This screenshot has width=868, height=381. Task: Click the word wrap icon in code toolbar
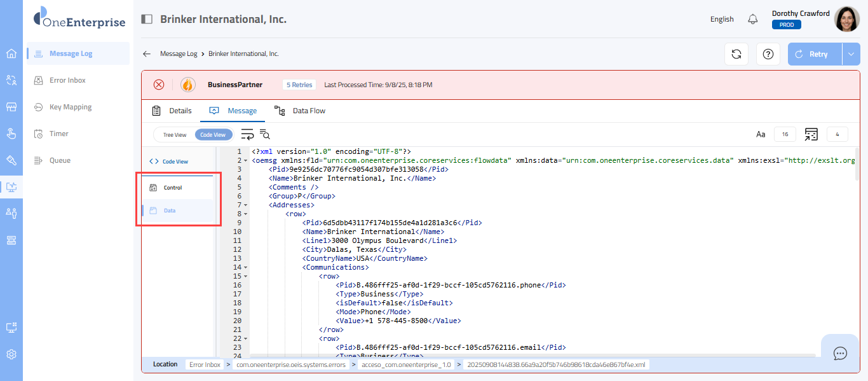(247, 134)
